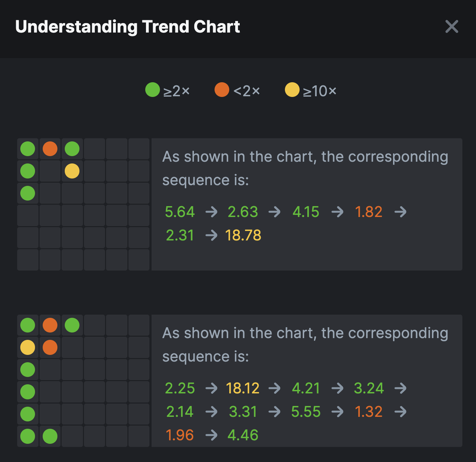This screenshot has height=462, width=476.
Task: Click the 1.82 orange value
Action: pyautogui.click(x=369, y=212)
